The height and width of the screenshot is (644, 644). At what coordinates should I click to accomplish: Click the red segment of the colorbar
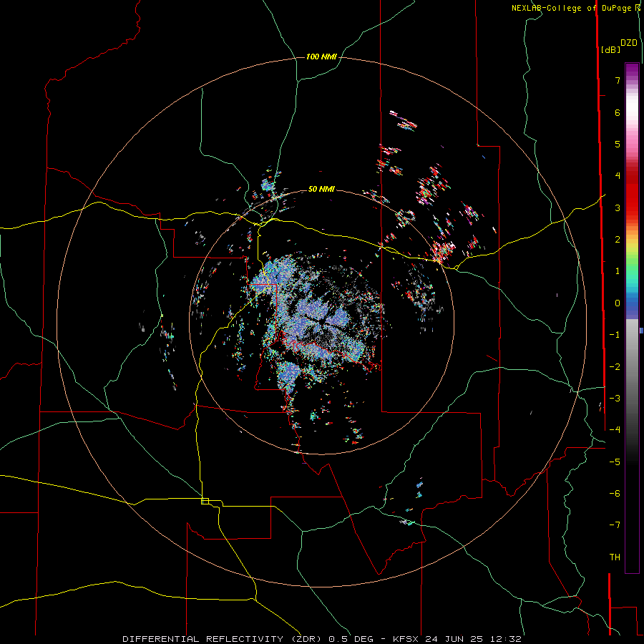tap(632, 193)
